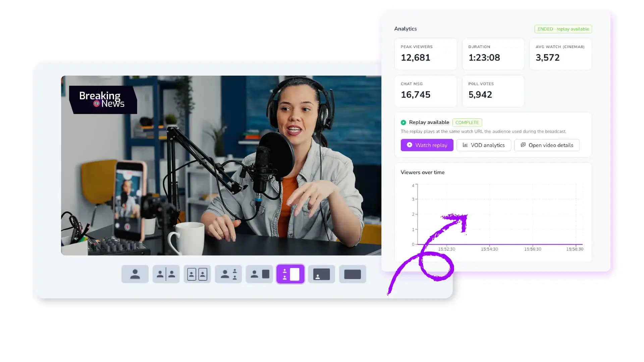Click the green Replay available status icon

pyautogui.click(x=404, y=123)
